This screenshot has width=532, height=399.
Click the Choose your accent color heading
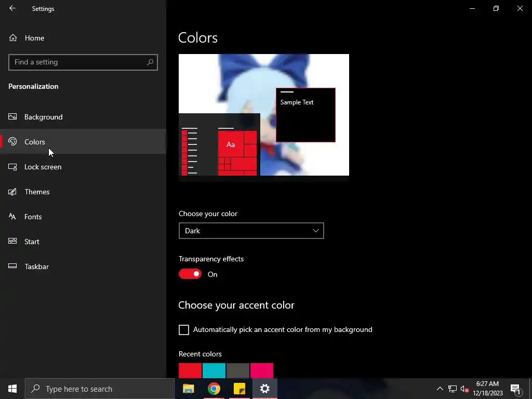236,305
